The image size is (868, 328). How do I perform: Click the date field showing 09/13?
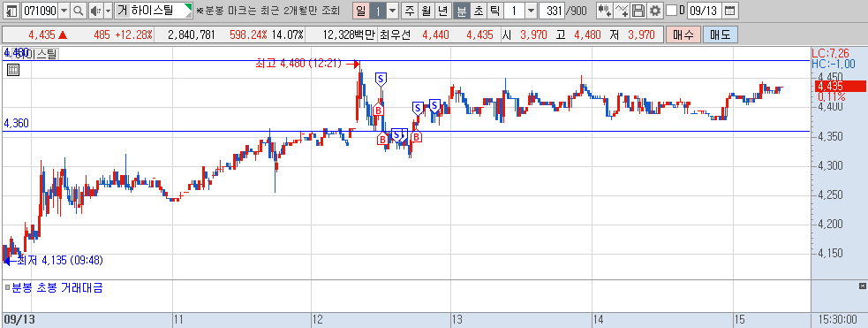coord(705,10)
